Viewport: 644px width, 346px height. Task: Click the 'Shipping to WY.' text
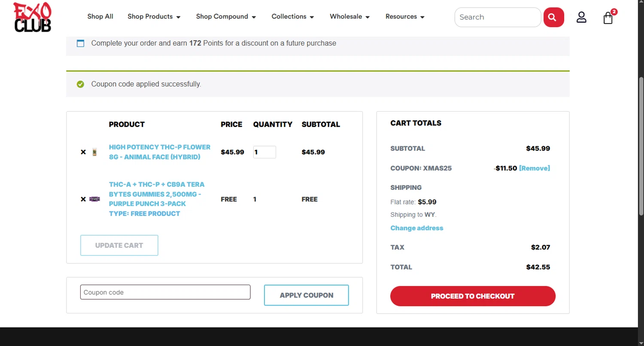click(413, 215)
